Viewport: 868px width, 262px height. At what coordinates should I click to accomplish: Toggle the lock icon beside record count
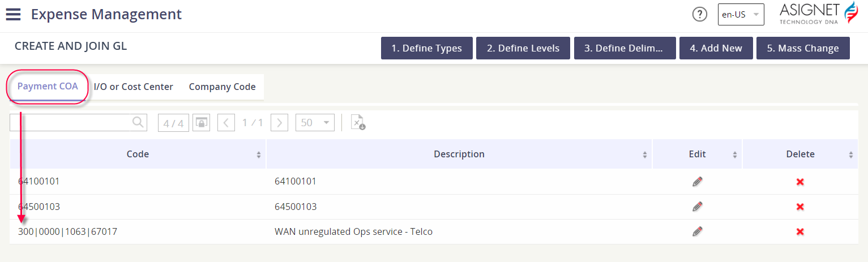[x=201, y=122]
